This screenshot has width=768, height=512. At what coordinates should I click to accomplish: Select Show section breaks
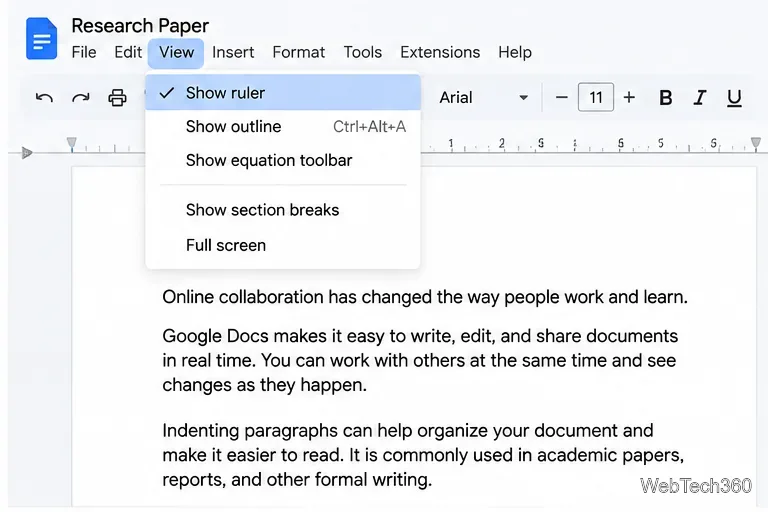[x=283, y=210]
